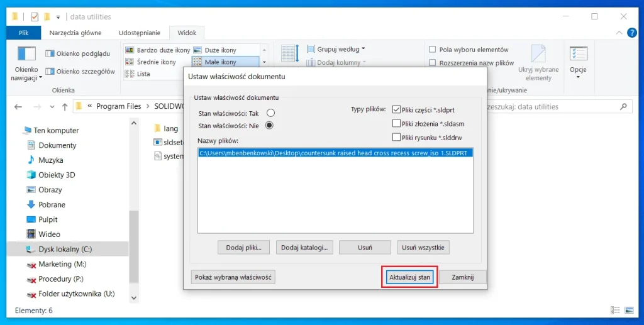Click navigation pane scroll down arrow

134,298
